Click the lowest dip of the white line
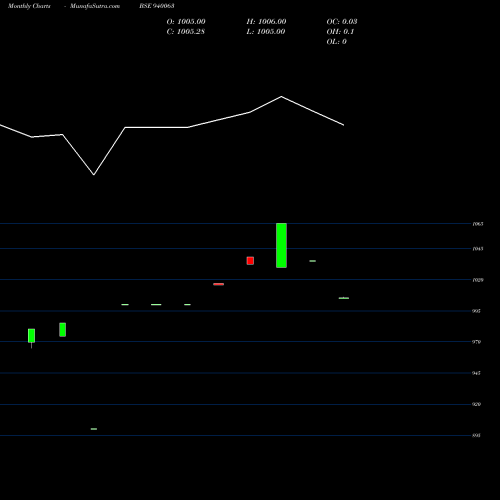Image resolution: width=500 pixels, height=500 pixels. coord(94,174)
